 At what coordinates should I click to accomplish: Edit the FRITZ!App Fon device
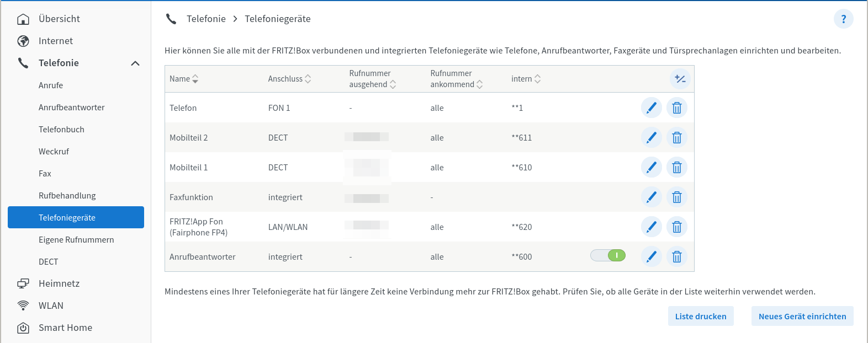pos(652,227)
